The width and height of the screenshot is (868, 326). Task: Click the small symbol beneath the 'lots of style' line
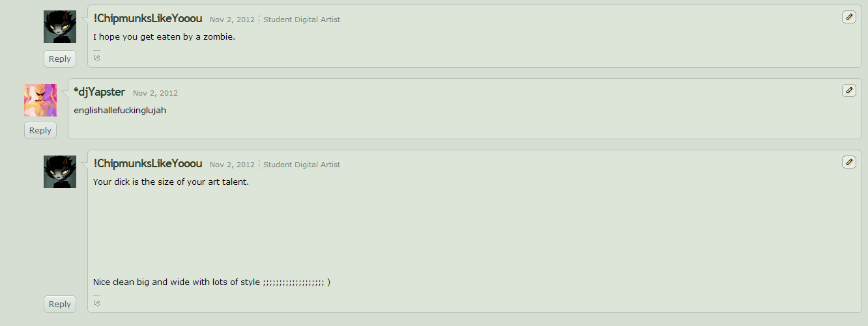pyautogui.click(x=96, y=303)
